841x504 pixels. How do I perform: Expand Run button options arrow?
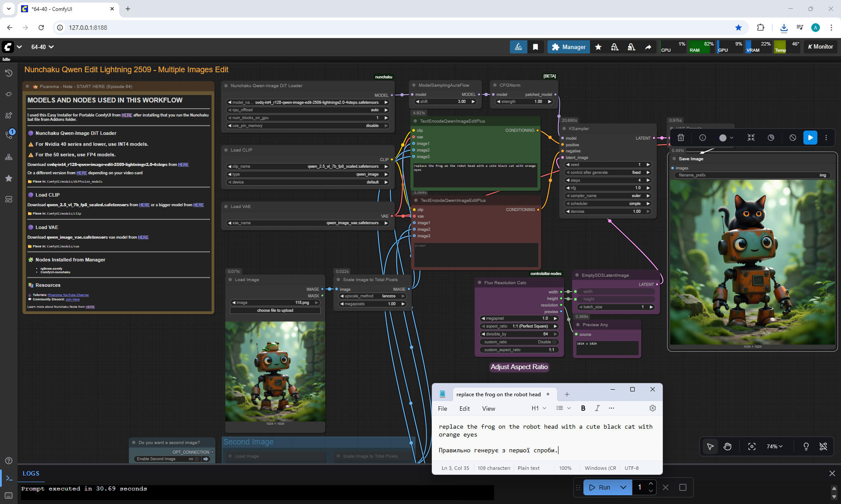[623, 487]
